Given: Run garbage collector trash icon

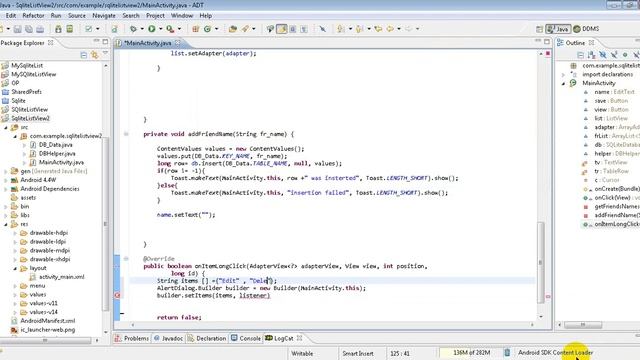Looking at the screenshot, I should (507, 353).
